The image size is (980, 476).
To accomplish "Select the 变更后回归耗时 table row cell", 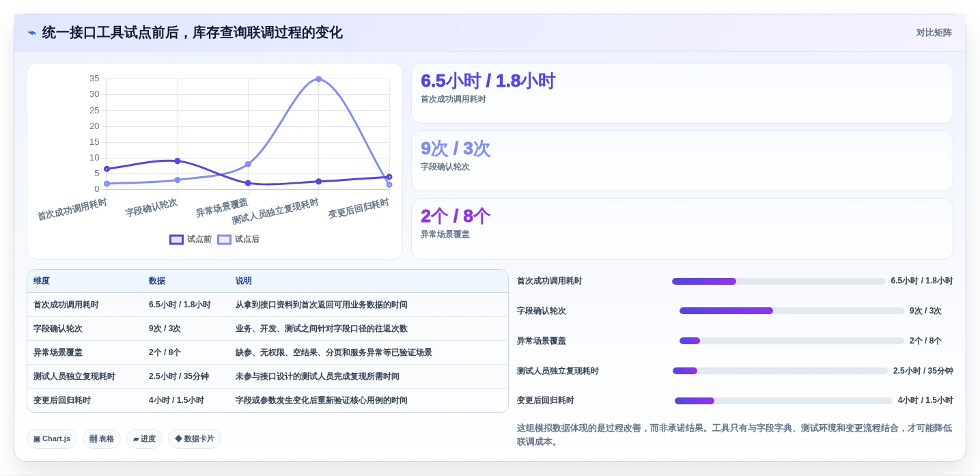I will click(x=62, y=401).
